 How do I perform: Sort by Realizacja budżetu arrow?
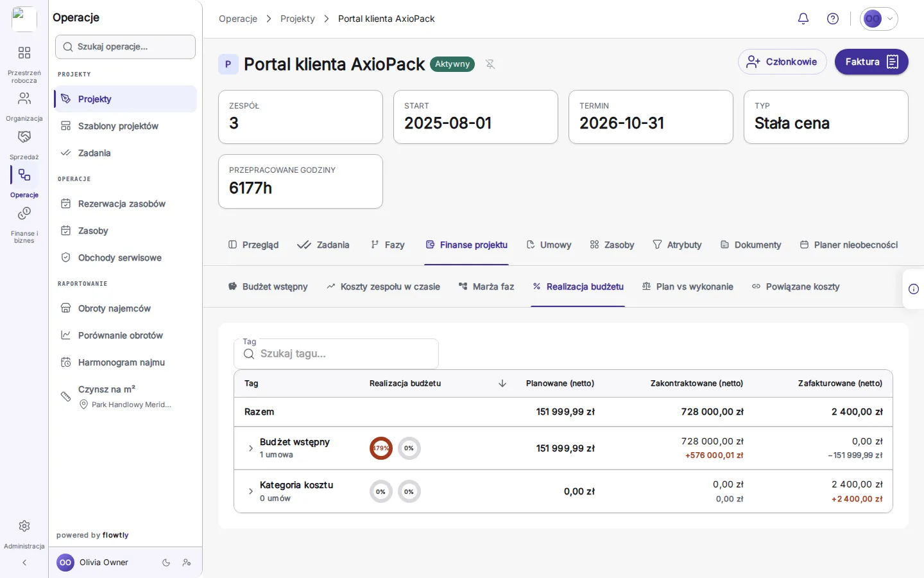coord(502,383)
